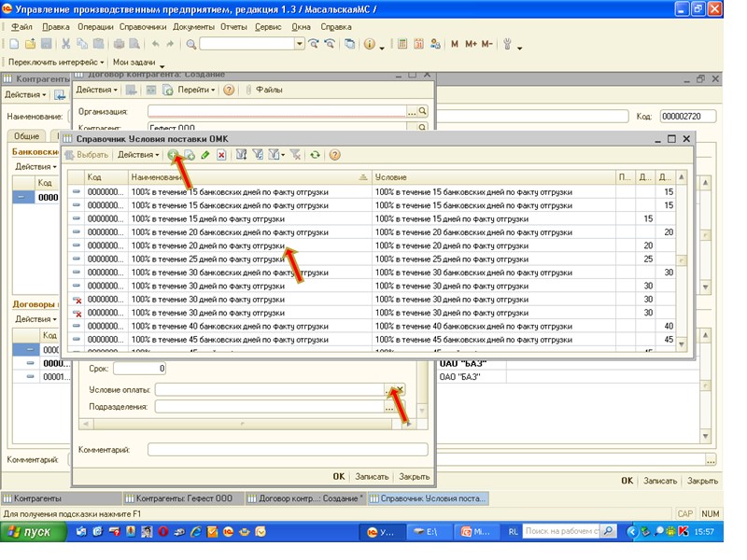Screen dimensions: 747x560
Task: Expand the Переключить интерфейс dropdown
Action: 56,62
